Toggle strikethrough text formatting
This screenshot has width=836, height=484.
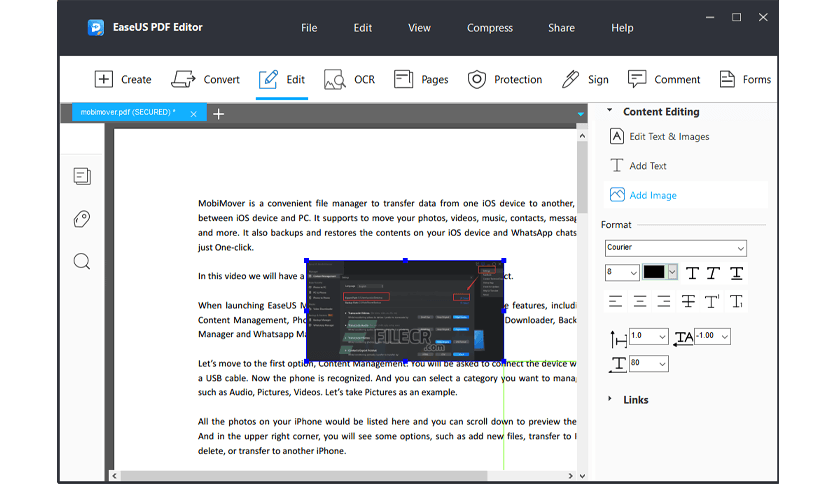[x=688, y=302]
